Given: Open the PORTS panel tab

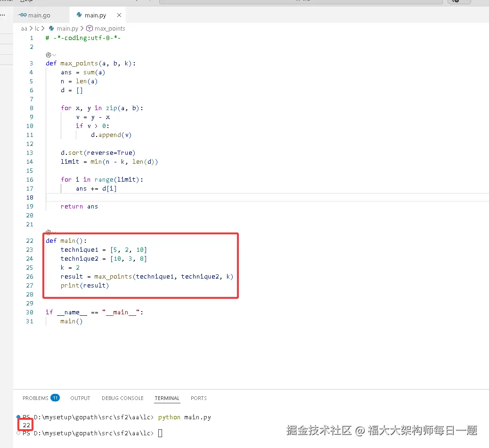Looking at the screenshot, I should 199,398.
